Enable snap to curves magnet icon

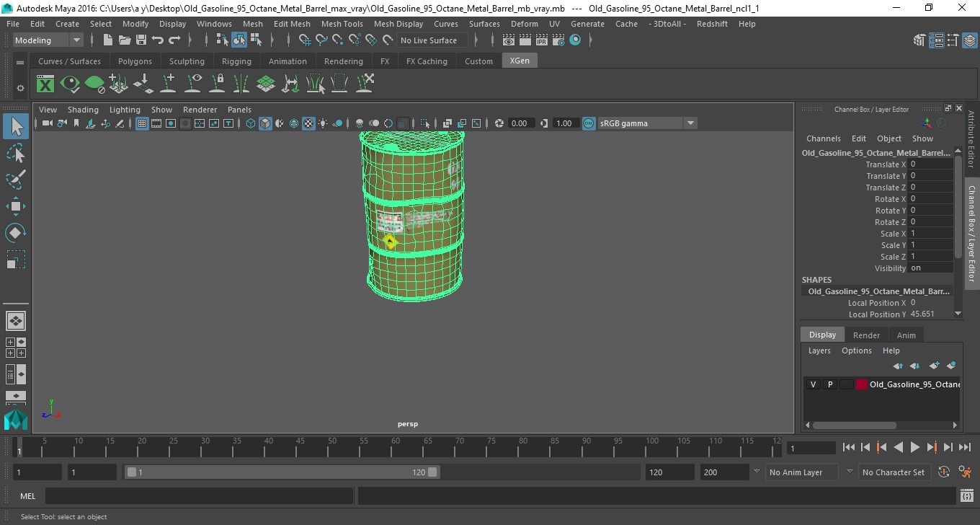(x=321, y=40)
